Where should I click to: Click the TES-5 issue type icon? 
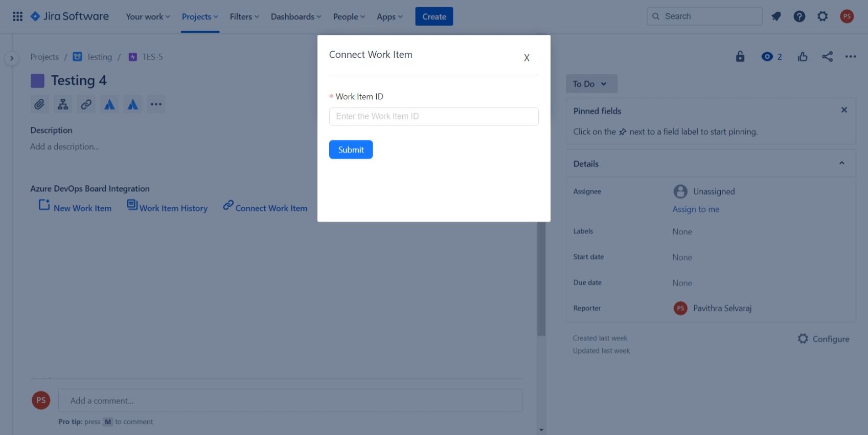point(133,57)
